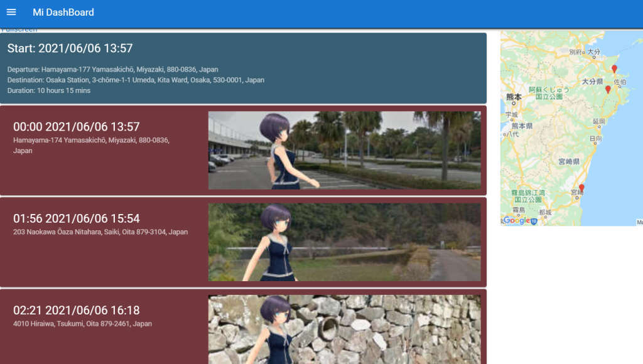Click the Mi DashBoard title
The height and width of the screenshot is (364, 643).
pyautogui.click(x=63, y=12)
